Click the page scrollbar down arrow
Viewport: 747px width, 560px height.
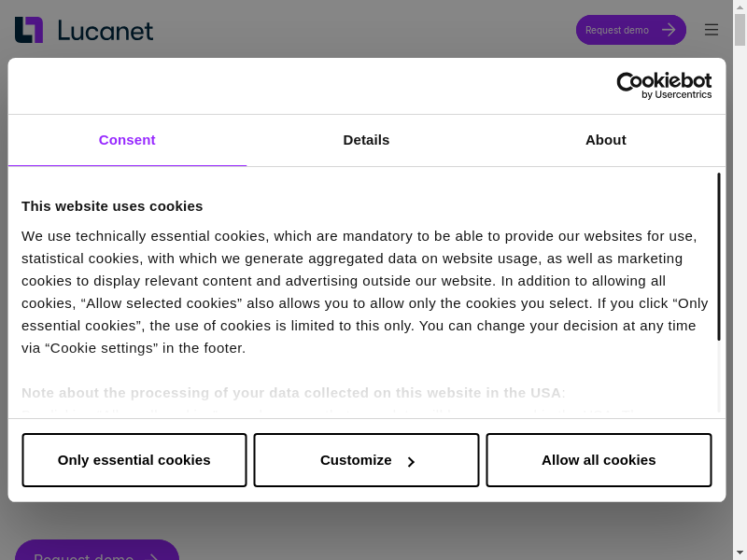740,553
